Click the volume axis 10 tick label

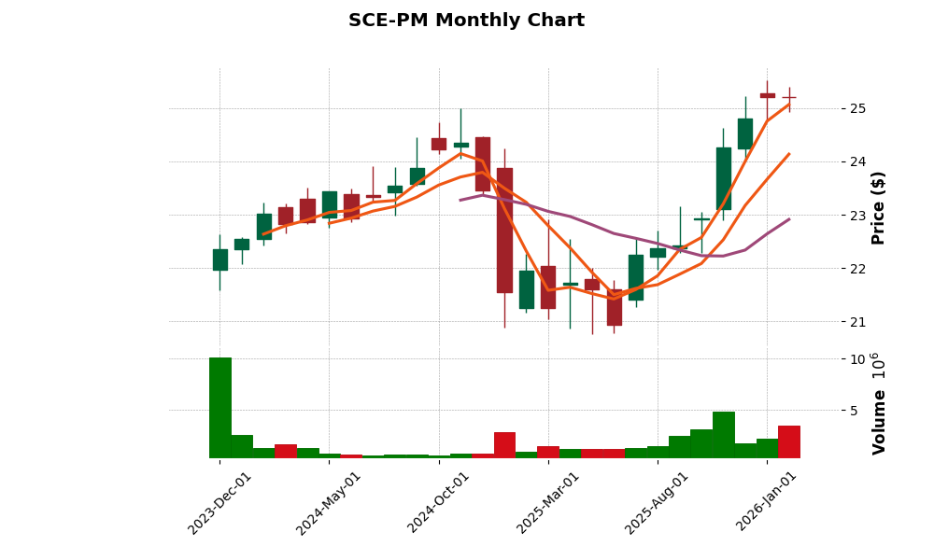pyautogui.click(x=857, y=359)
